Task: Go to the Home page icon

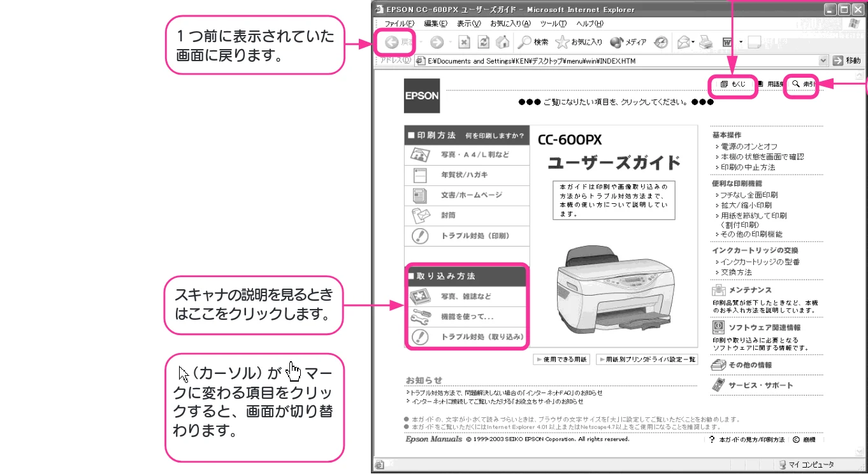Action: pos(503,43)
